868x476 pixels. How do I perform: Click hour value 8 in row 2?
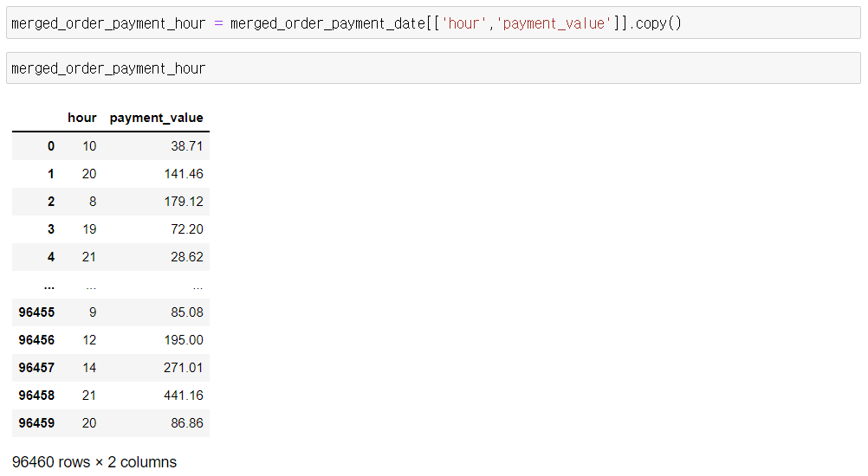coord(93,202)
